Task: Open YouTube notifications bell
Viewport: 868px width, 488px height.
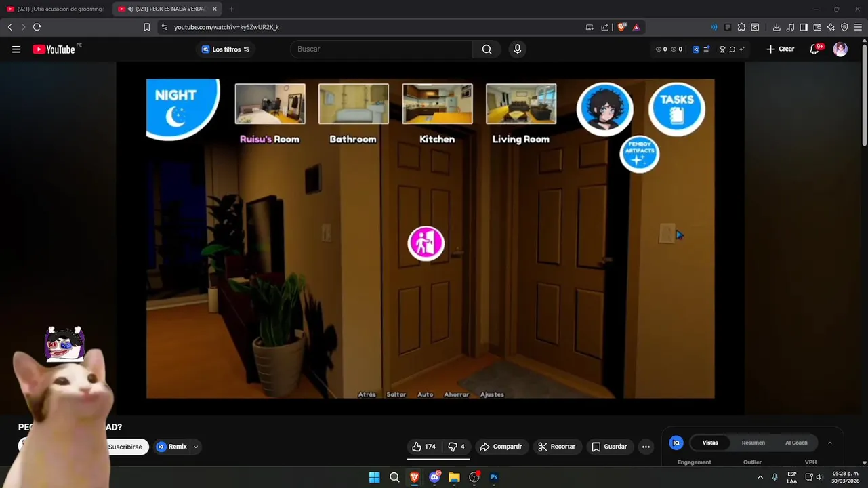Action: coord(815,49)
